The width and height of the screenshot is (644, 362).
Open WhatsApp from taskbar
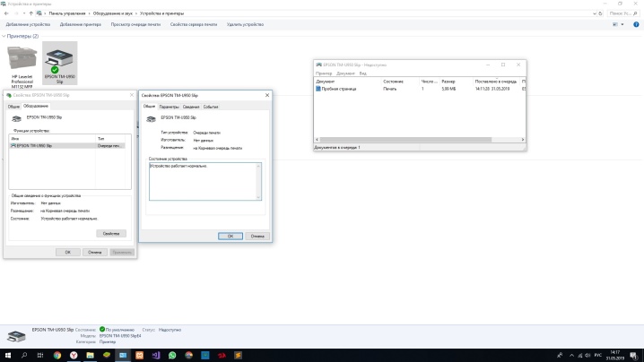(172, 356)
